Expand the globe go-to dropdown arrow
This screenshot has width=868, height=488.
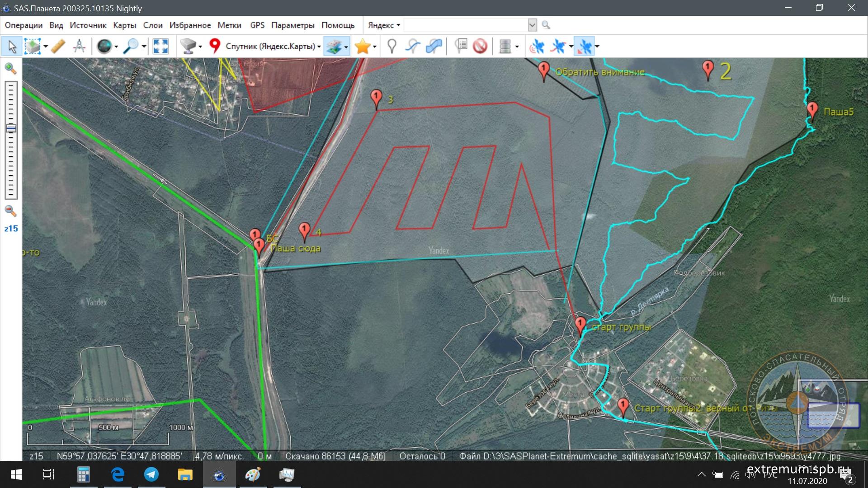coord(117,47)
